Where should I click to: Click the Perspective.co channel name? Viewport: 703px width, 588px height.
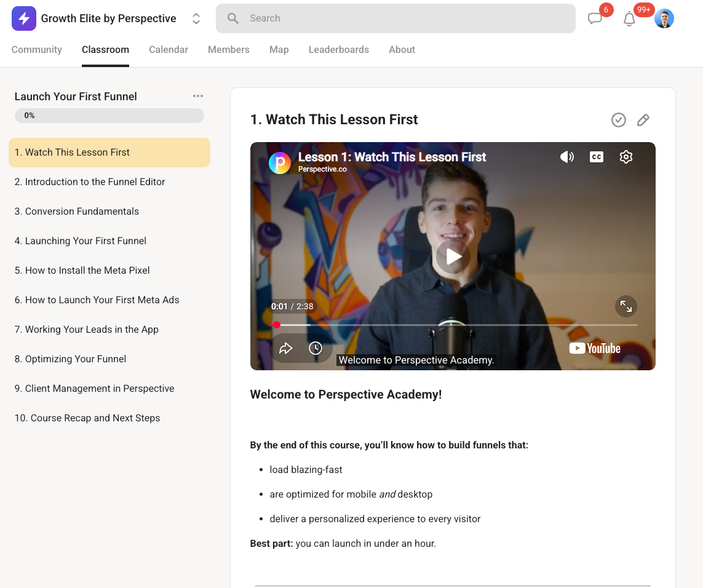pos(322,169)
